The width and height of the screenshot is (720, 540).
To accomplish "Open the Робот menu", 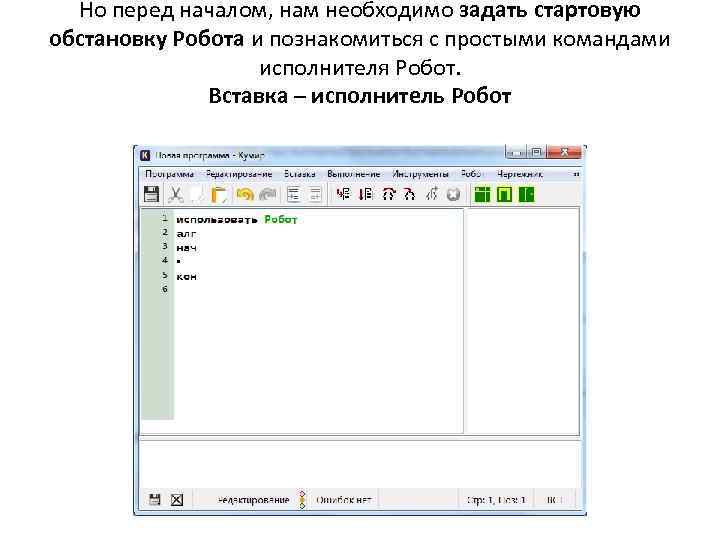I will click(x=472, y=174).
